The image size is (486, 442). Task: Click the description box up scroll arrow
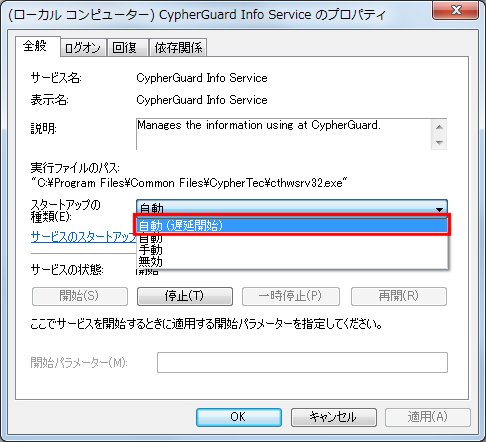point(439,127)
